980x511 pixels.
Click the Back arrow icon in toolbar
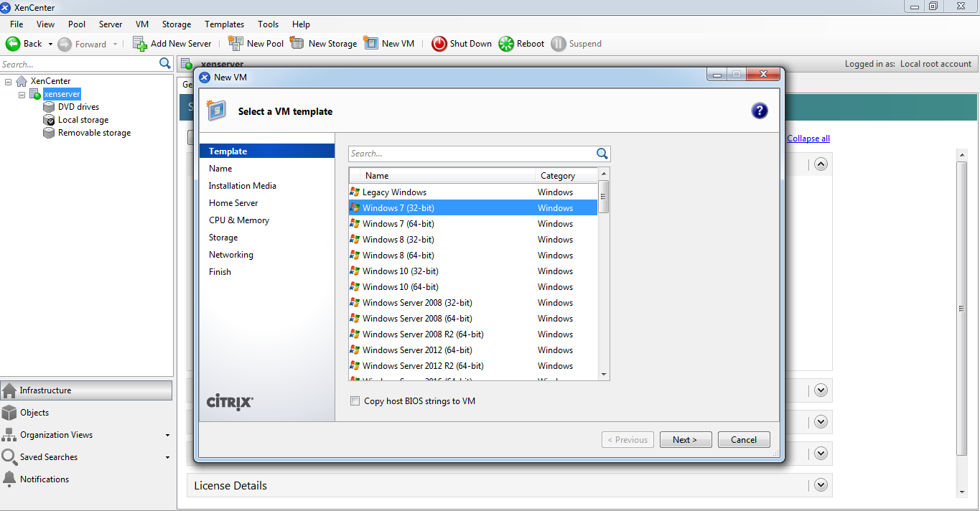point(13,44)
